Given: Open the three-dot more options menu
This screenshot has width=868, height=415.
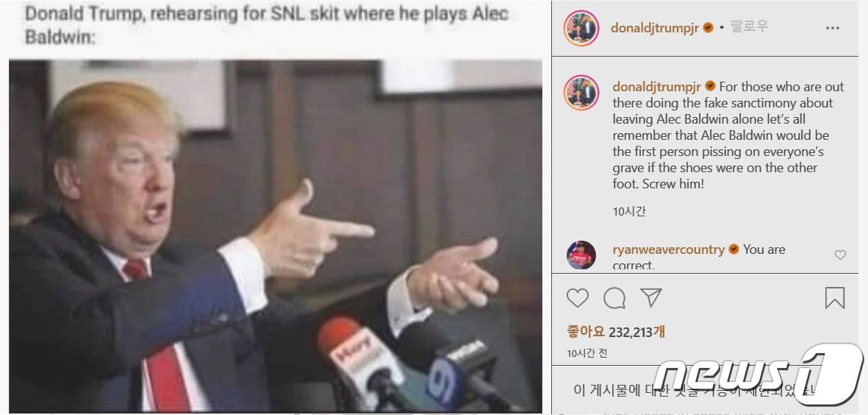Looking at the screenshot, I should pyautogui.click(x=833, y=28).
